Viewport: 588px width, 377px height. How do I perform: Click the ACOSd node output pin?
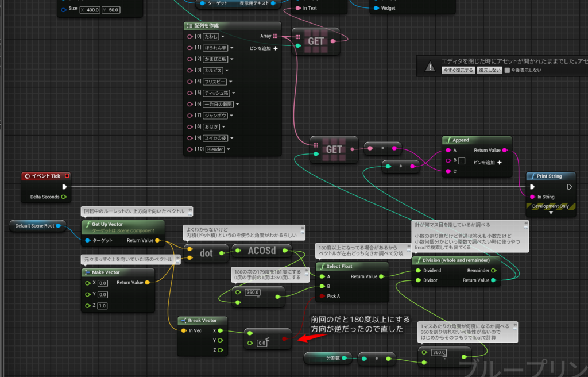click(x=285, y=251)
